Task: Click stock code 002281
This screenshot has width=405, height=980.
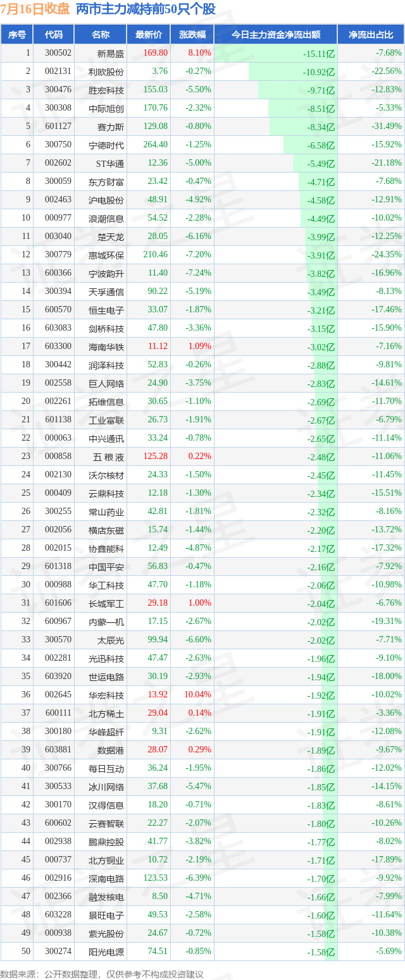Action: (x=58, y=659)
